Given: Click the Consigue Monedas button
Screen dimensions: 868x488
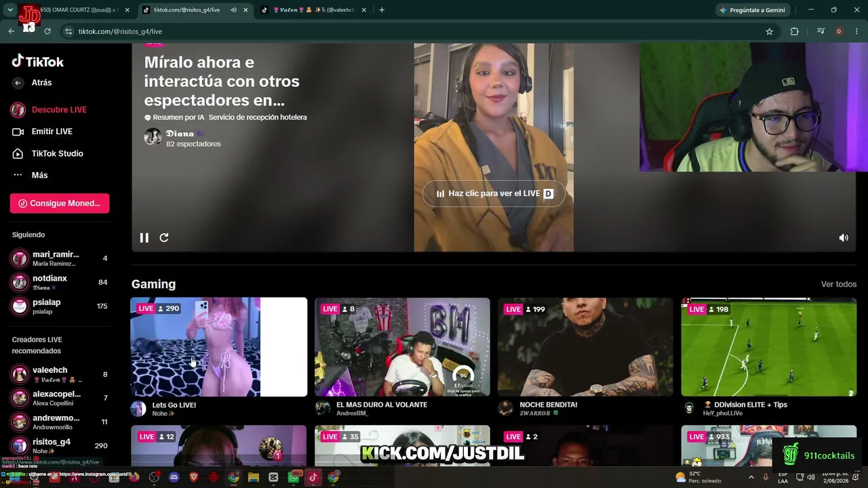Looking at the screenshot, I should (x=60, y=203).
